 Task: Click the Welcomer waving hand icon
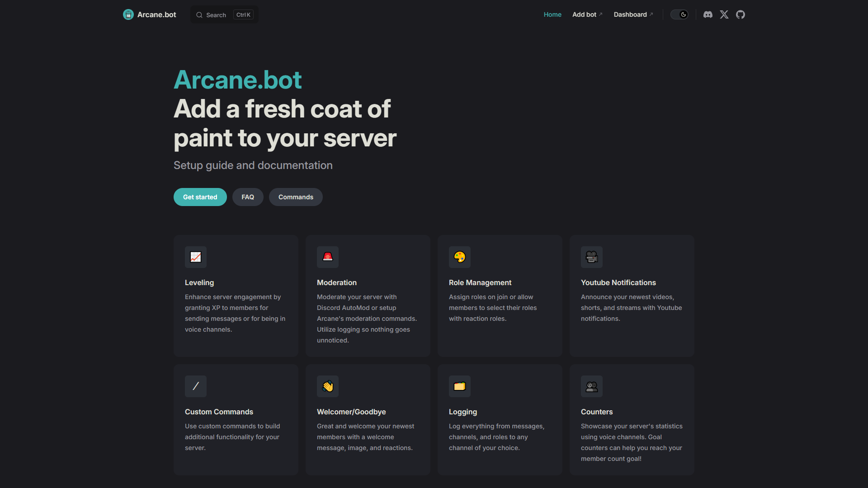pos(328,386)
